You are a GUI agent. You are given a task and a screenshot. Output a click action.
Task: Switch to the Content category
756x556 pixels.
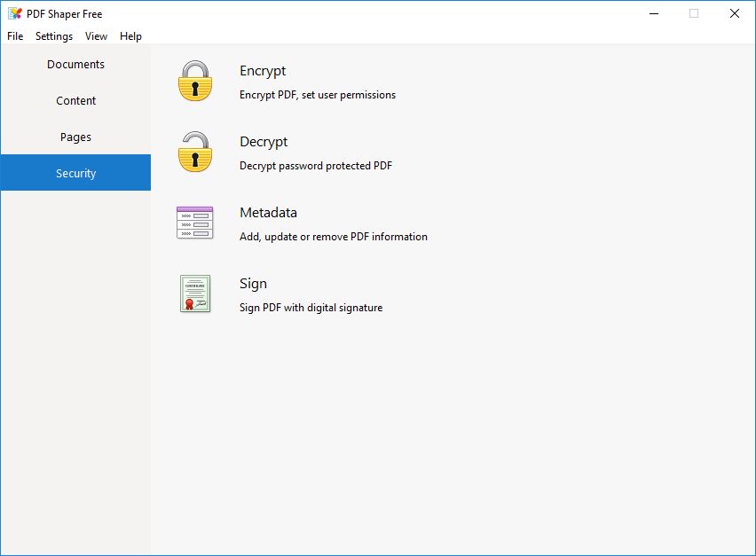tap(75, 100)
